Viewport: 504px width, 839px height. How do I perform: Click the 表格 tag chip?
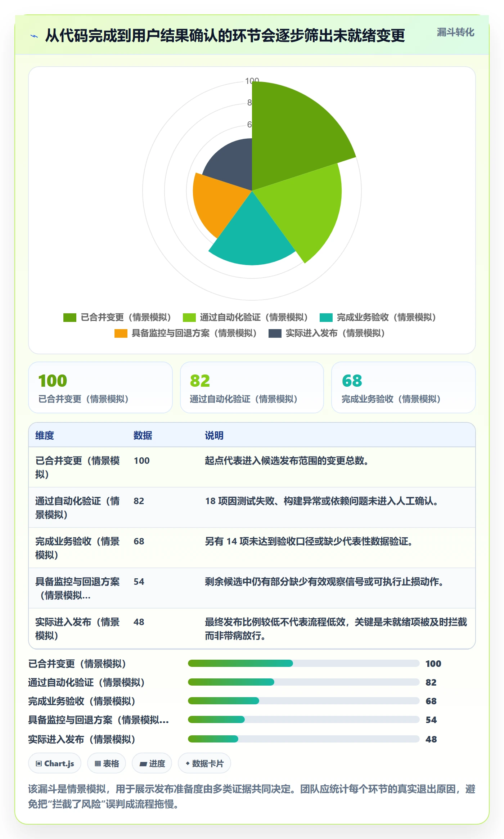(x=107, y=763)
